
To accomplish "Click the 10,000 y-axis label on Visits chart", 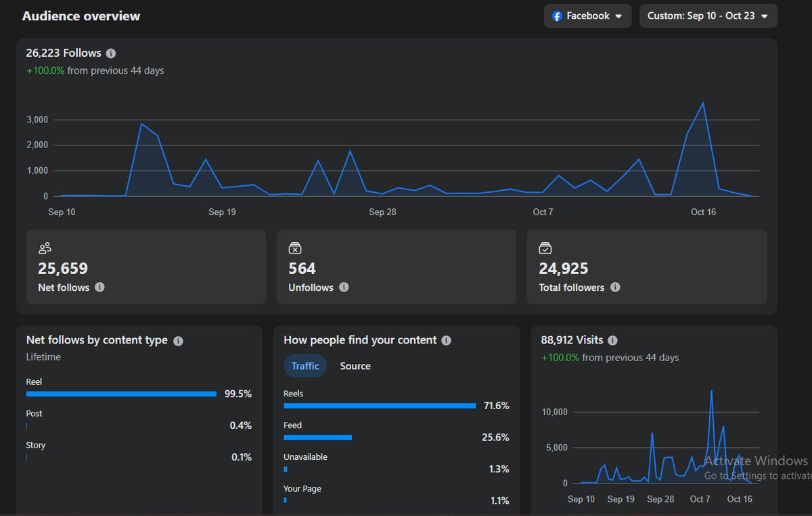I will 555,412.
